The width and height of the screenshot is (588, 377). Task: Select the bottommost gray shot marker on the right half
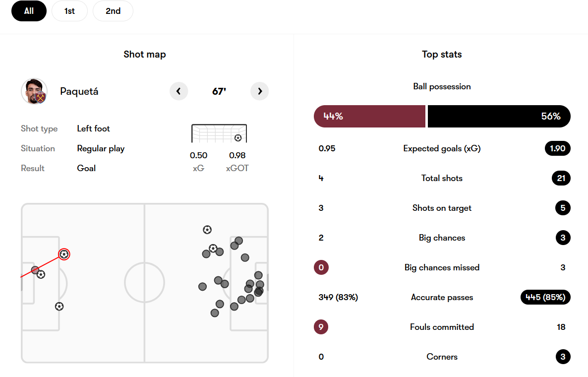click(x=215, y=313)
